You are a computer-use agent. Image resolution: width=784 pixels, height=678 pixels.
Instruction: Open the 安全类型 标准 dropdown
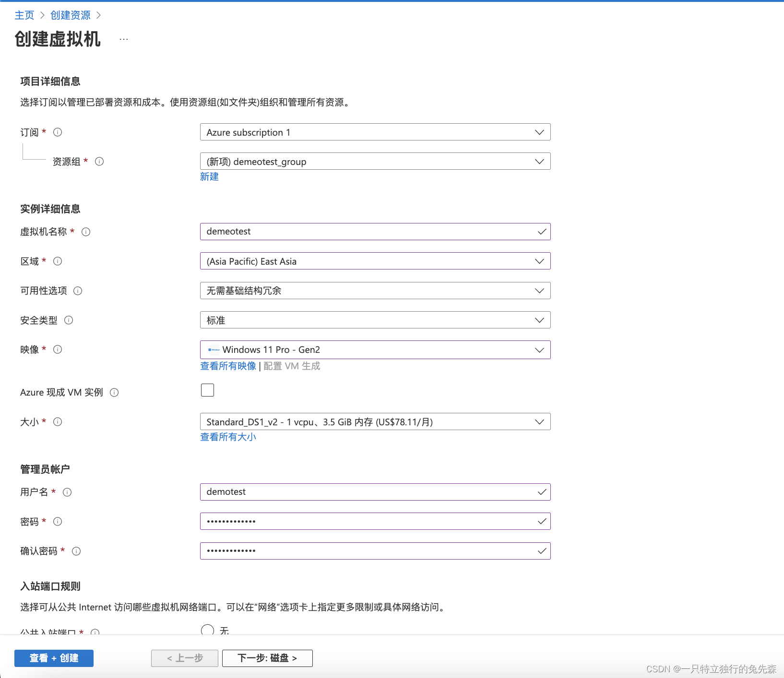click(x=375, y=320)
